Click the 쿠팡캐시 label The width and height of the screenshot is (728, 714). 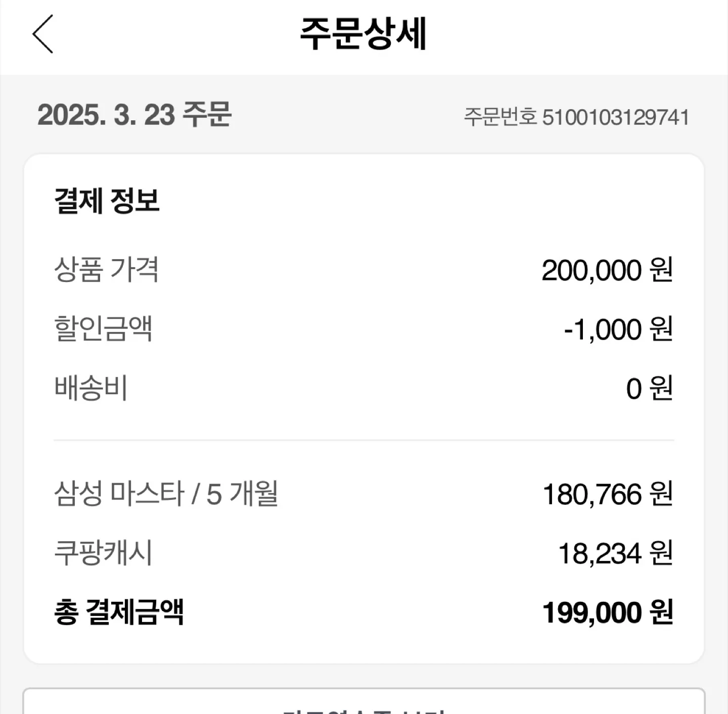pos(103,553)
